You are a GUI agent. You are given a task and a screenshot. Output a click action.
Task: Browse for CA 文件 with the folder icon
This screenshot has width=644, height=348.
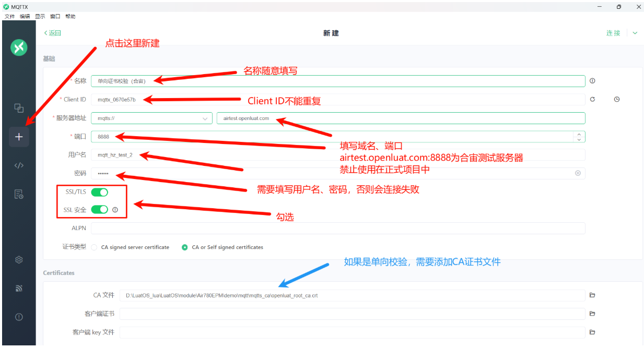[x=592, y=295]
